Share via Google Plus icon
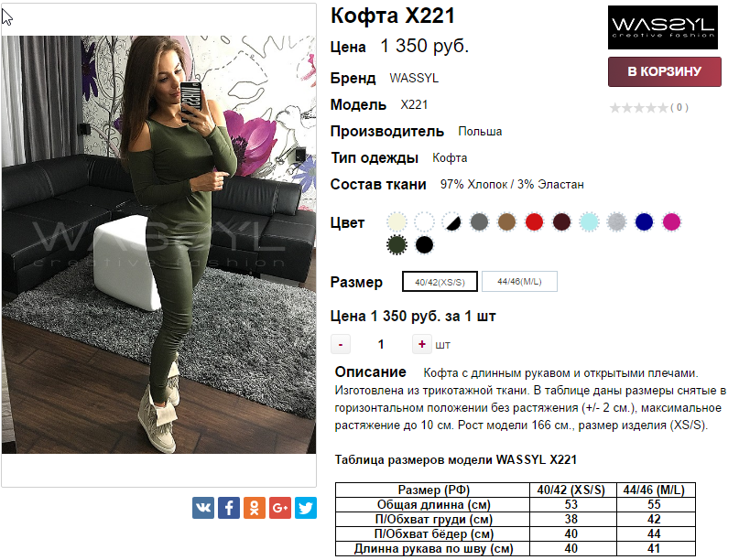This screenshot has height=560, width=739. pyautogui.click(x=280, y=508)
